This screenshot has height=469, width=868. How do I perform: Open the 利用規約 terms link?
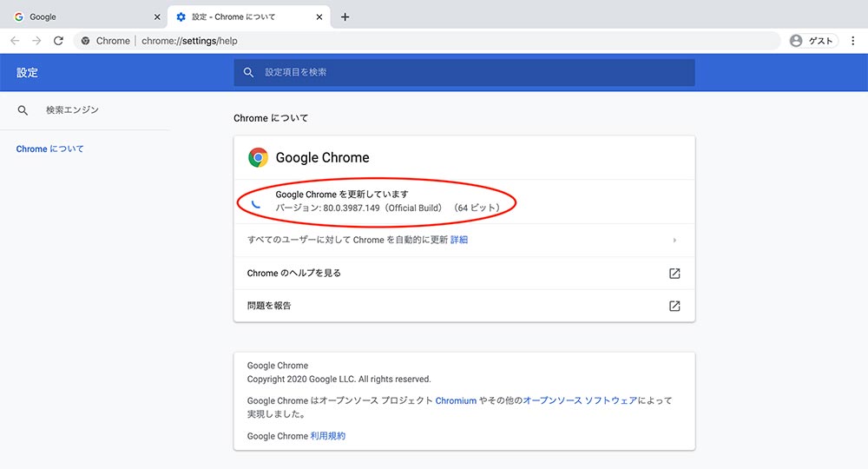pos(328,436)
